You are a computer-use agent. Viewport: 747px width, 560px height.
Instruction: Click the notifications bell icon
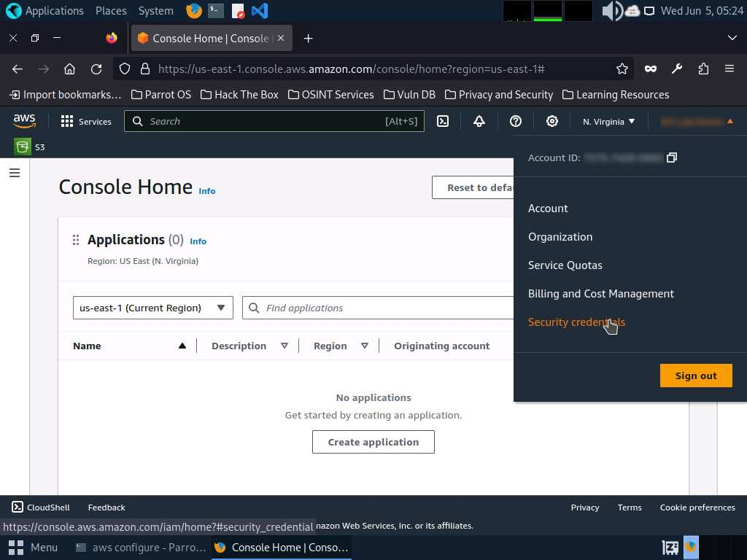pos(479,122)
